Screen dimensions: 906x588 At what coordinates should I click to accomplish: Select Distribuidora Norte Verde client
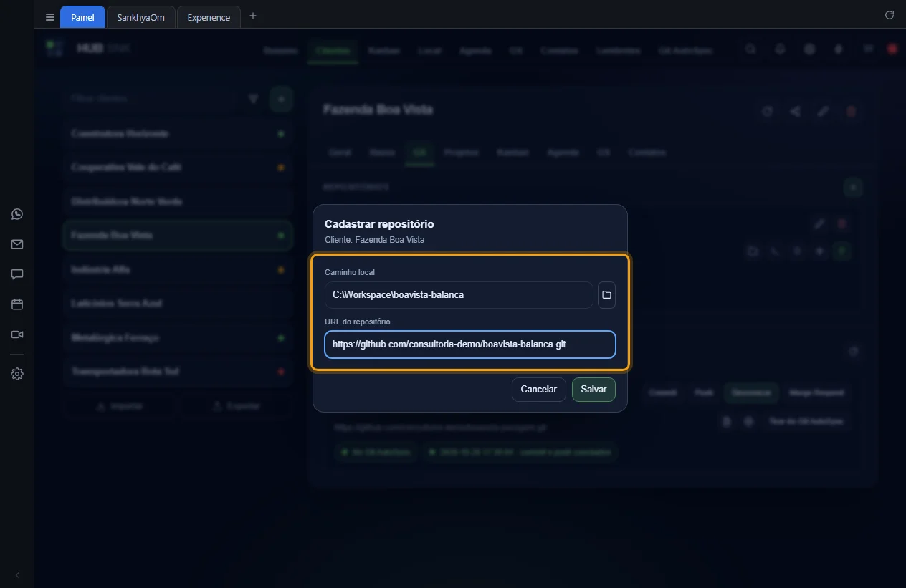tap(178, 202)
